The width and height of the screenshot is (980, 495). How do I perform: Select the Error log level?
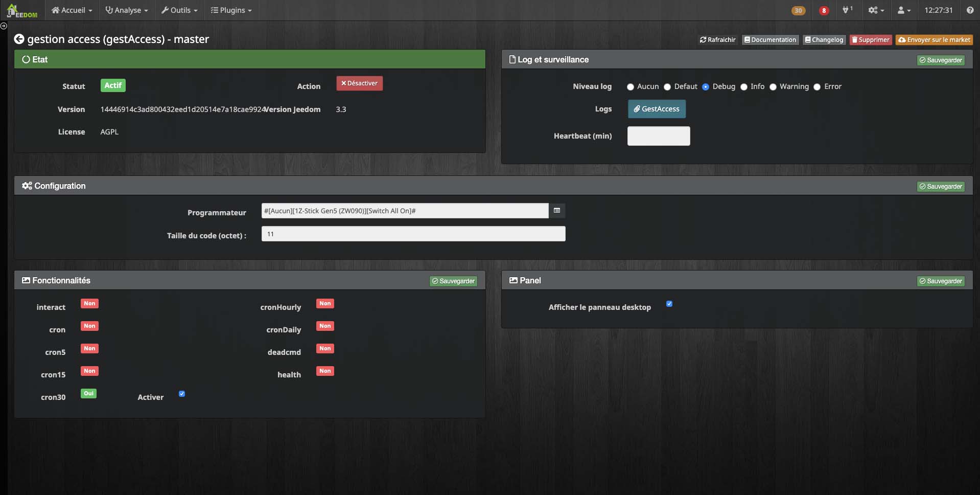817,87
